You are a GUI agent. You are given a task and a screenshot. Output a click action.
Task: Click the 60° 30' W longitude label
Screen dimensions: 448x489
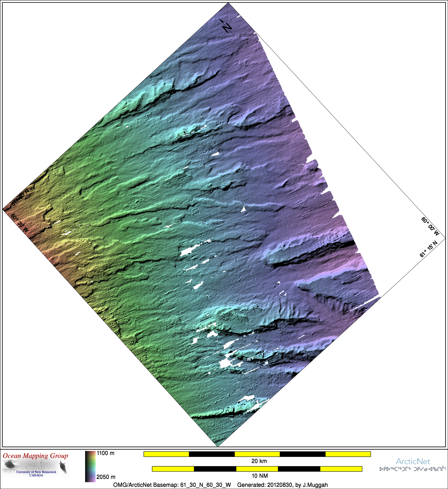point(20,223)
